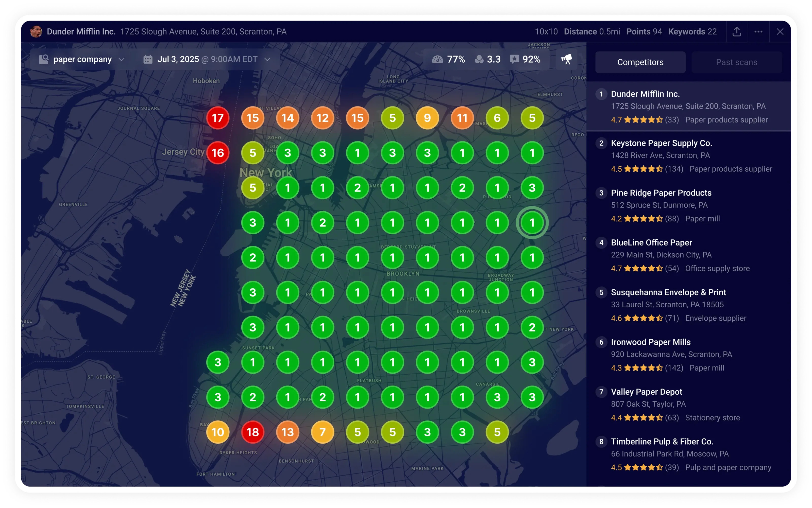
Task: Switch to the Past scans tab
Action: click(x=736, y=62)
